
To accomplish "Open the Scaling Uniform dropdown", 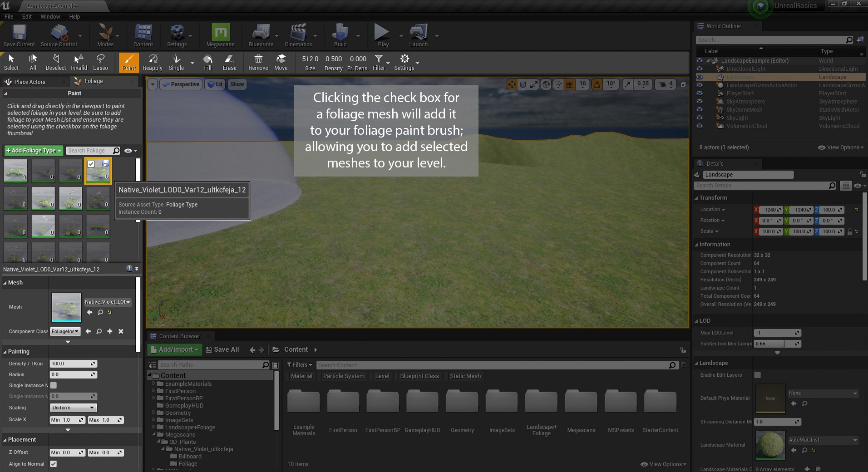I will pos(73,408).
